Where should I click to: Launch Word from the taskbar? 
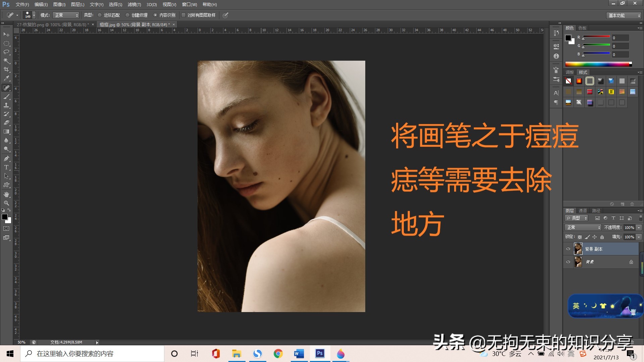click(x=299, y=354)
